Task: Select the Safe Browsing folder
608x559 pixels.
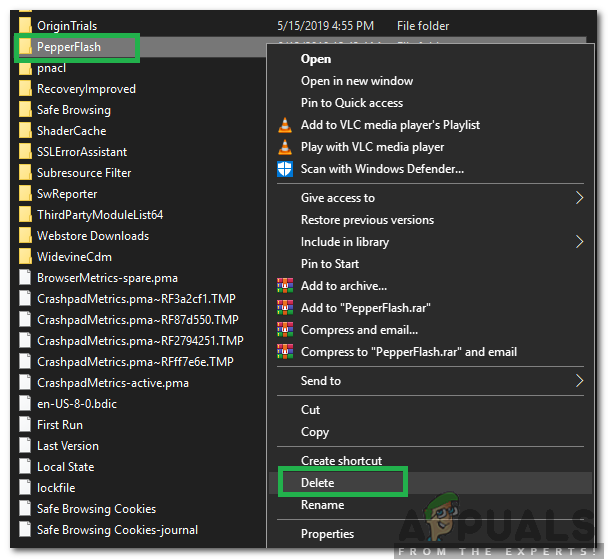Action: click(73, 110)
